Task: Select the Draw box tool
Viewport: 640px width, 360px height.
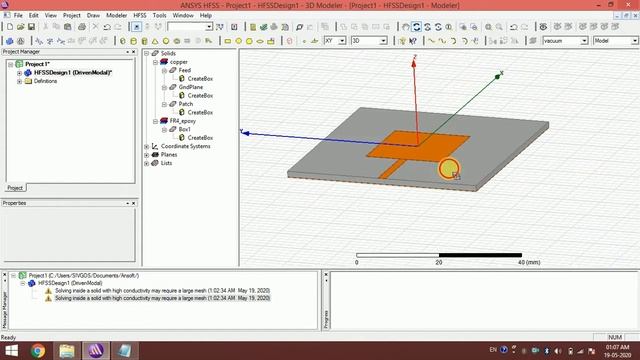Action: (123, 41)
